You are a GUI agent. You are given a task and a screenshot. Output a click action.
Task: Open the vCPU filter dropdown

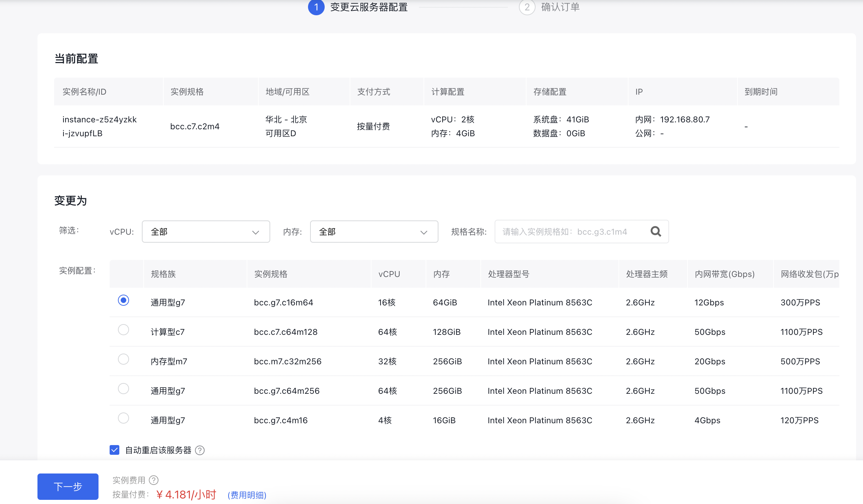206,232
